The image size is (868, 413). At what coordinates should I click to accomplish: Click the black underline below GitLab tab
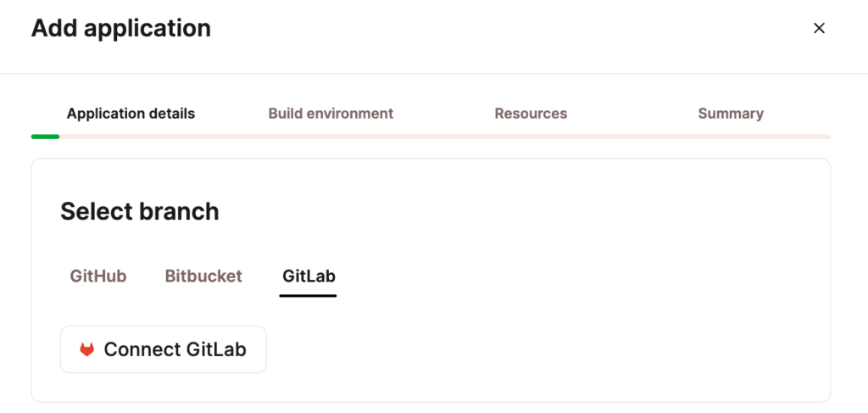(x=309, y=295)
